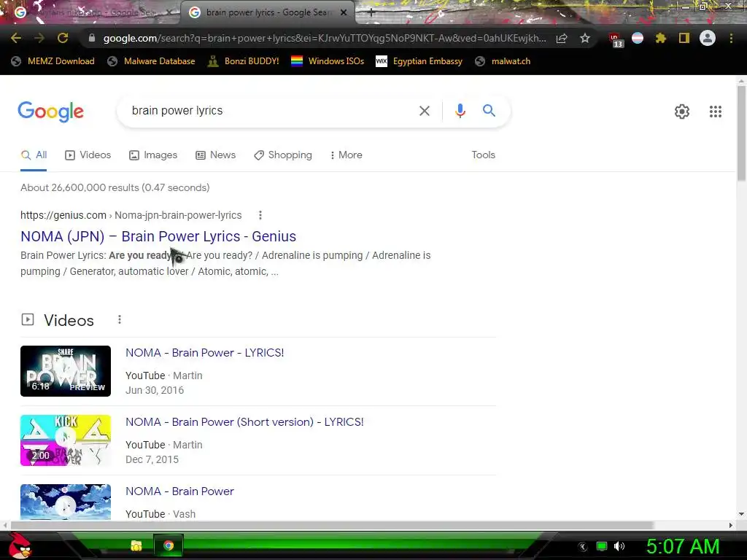Open a new tab with the plus button
Viewport: 747px width, 560px height.
point(371,12)
